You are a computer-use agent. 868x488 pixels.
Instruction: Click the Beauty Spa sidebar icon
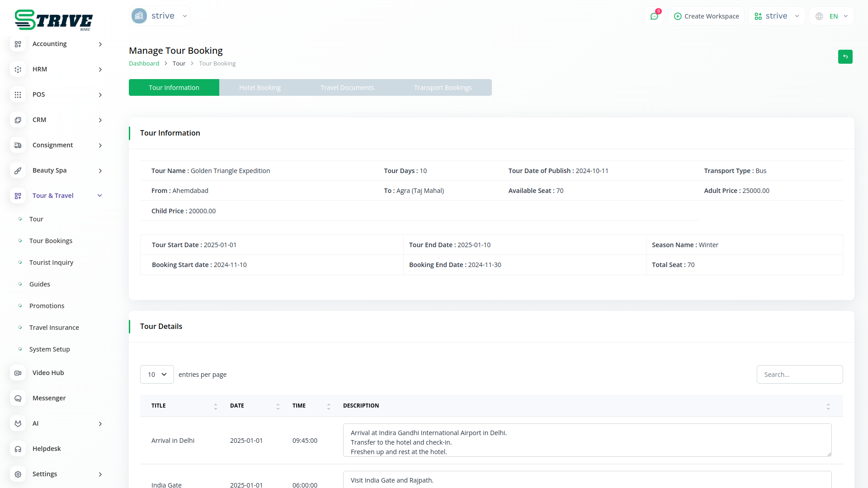click(18, 170)
